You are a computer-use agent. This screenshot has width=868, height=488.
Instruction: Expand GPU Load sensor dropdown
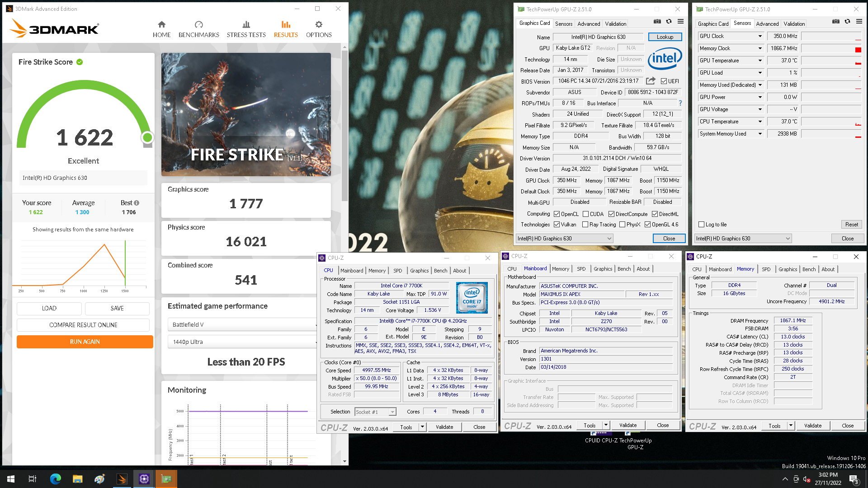point(760,73)
